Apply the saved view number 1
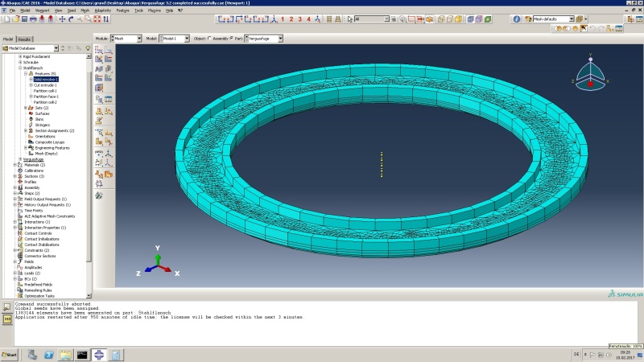The height and width of the screenshot is (362, 644). click(x=283, y=19)
